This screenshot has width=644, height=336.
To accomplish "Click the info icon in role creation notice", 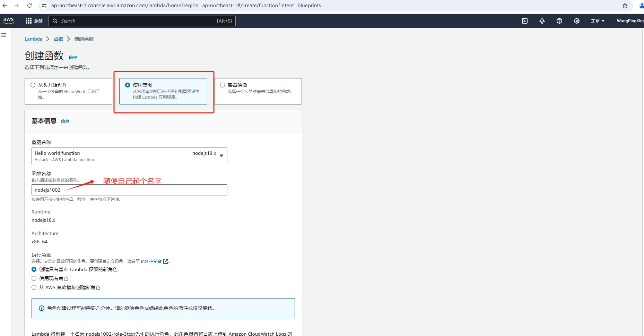I will click(x=42, y=308).
